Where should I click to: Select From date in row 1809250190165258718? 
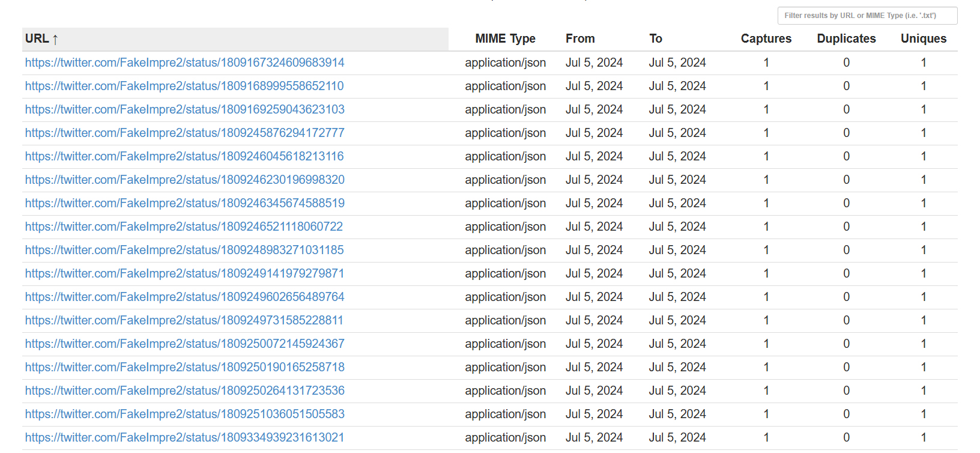pos(594,367)
